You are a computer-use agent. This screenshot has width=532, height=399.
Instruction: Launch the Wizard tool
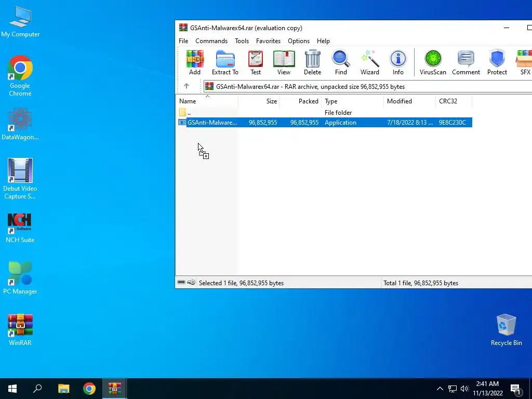point(370,62)
